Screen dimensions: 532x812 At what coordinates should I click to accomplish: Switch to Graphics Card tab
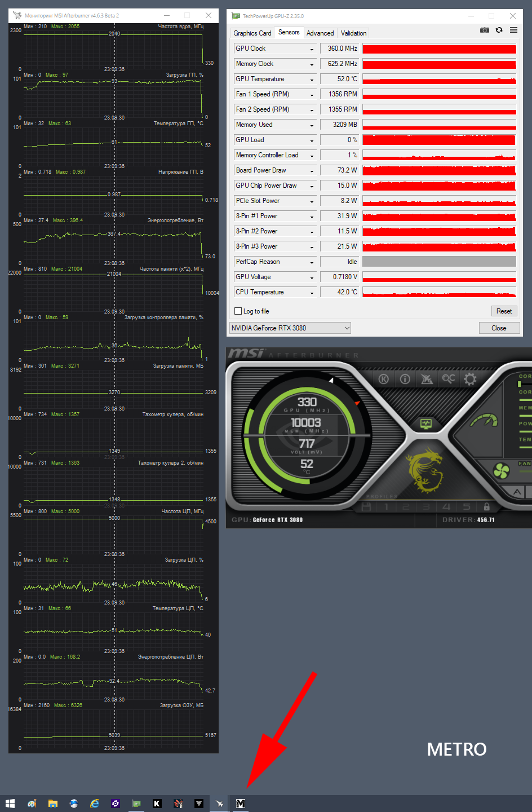click(252, 33)
